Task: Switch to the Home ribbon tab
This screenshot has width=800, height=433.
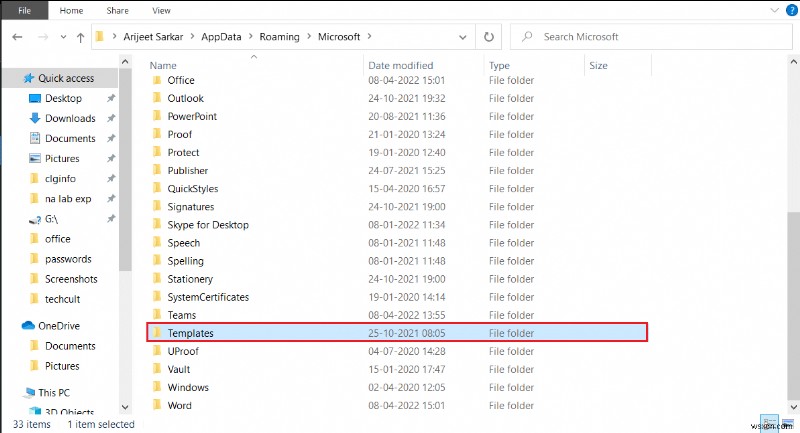Action: pos(71,10)
